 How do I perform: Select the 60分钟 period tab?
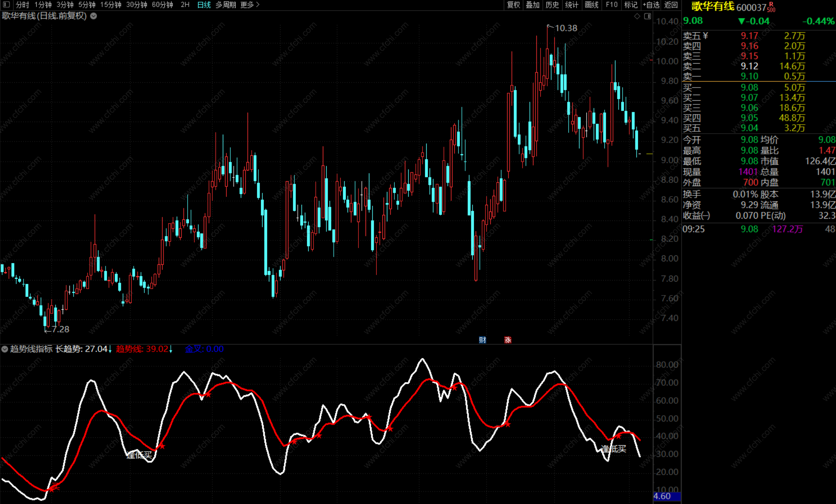162,4
